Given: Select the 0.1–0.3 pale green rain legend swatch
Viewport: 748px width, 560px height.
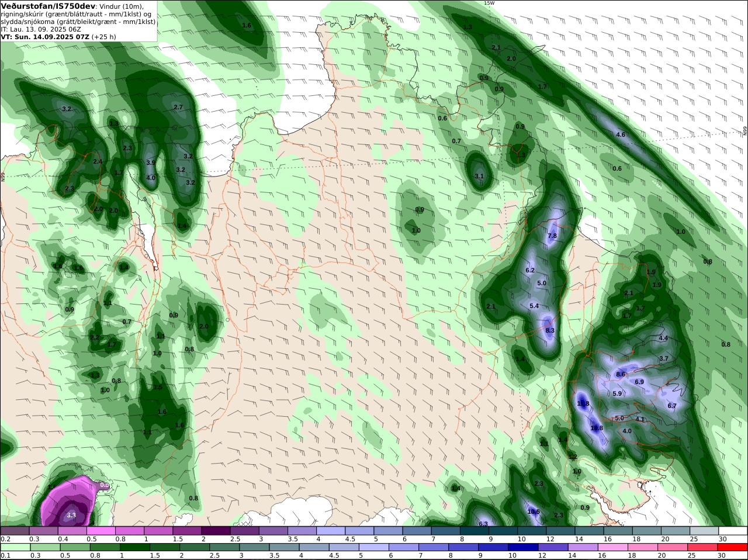Looking at the screenshot, I should 15,547.
